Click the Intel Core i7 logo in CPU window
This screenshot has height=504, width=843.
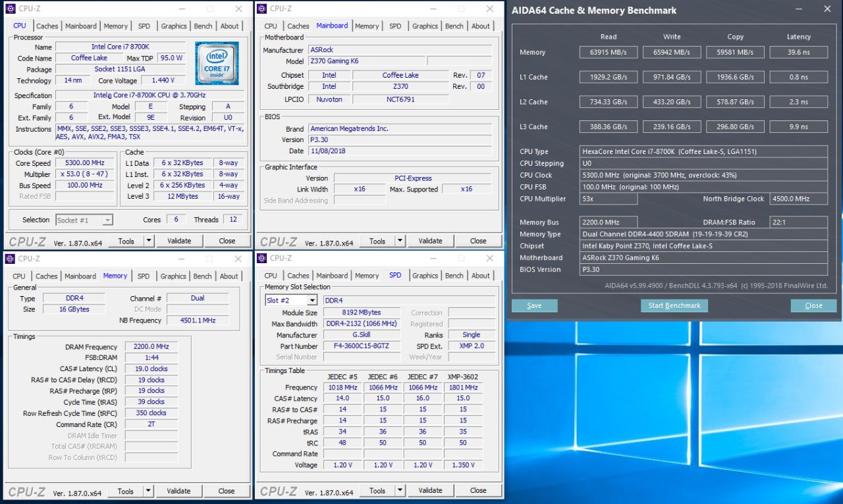(217, 63)
